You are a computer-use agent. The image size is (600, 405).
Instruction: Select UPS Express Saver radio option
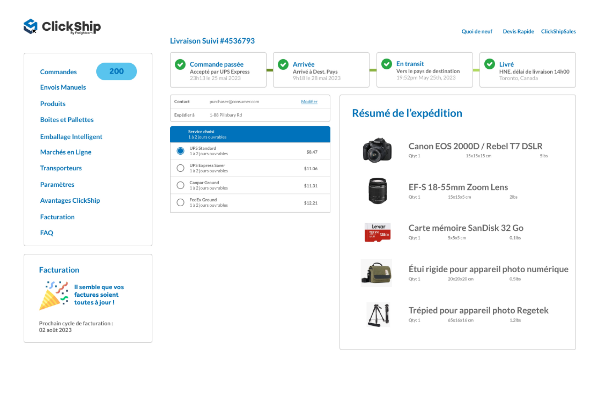(180, 168)
